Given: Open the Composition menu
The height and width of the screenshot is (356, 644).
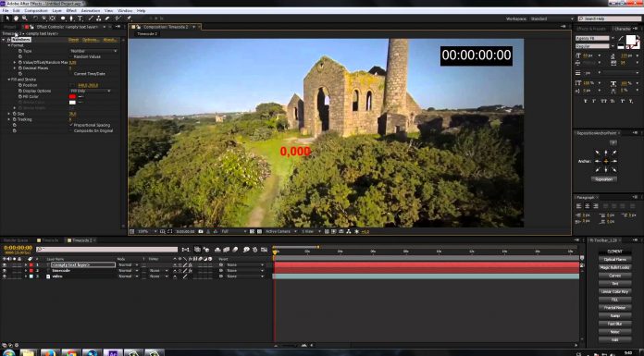Looking at the screenshot, I should 36,10.
